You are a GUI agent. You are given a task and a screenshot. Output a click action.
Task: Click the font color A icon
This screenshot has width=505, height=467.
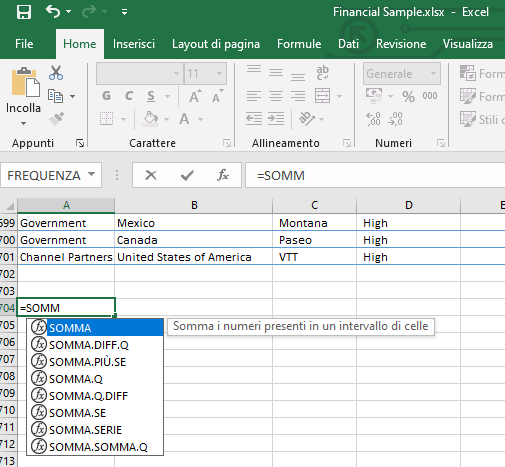coord(184,119)
